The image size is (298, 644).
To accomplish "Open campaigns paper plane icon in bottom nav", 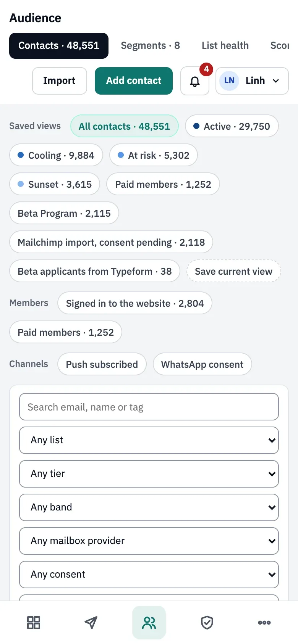I will coord(91,623).
